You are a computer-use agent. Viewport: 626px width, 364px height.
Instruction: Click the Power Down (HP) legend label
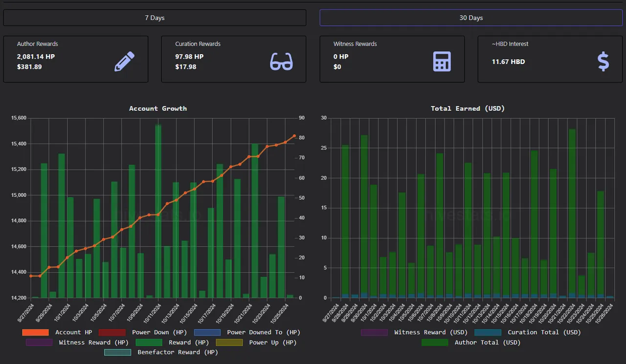coord(159,332)
